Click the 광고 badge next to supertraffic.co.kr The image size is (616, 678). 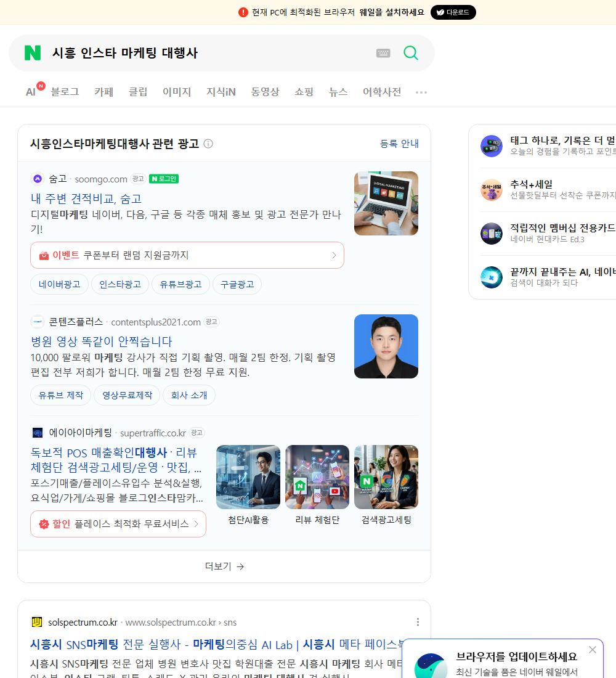(x=197, y=433)
